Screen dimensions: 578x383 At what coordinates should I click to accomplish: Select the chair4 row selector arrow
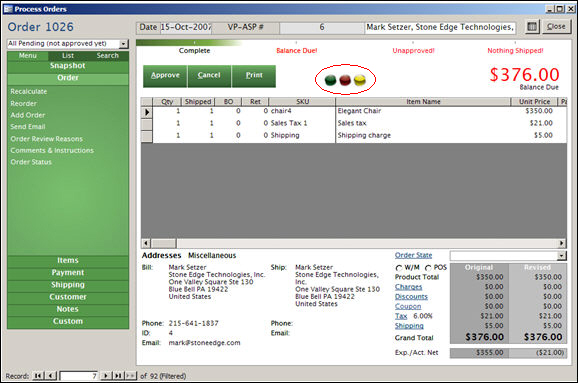click(x=147, y=112)
